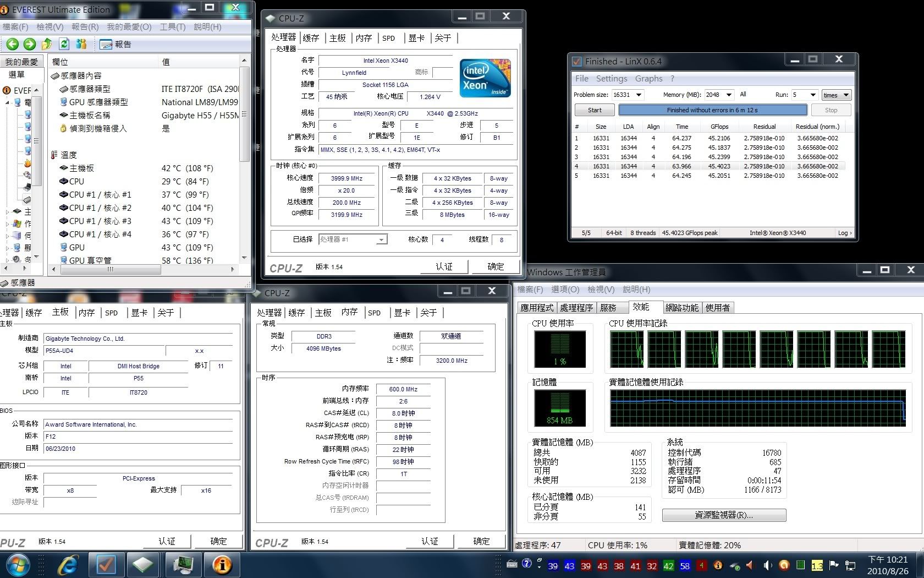Launch Internet Explorer from the taskbar
Screen dimensions: 924x578
tap(68, 565)
